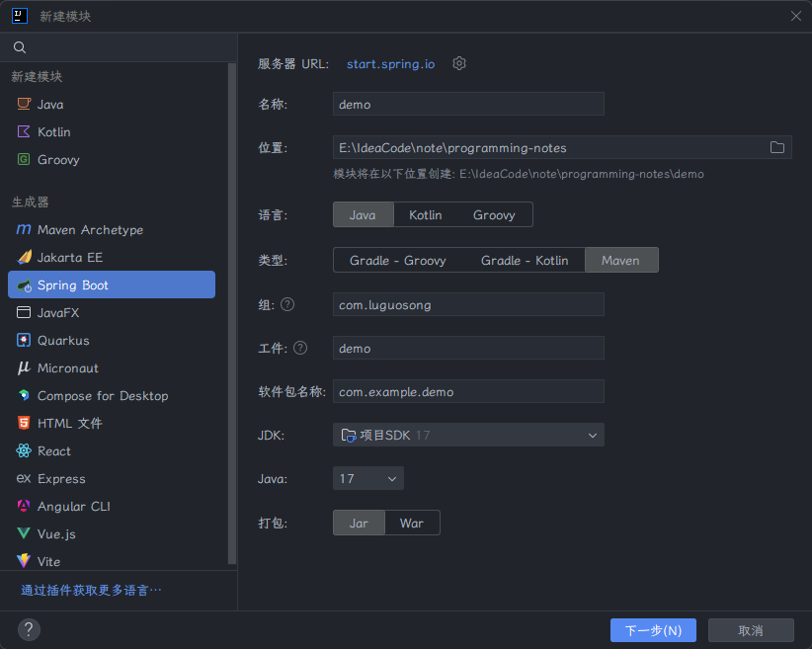The height and width of the screenshot is (649, 812).
Task: Select Jakarta EE generator
Action: (112, 257)
